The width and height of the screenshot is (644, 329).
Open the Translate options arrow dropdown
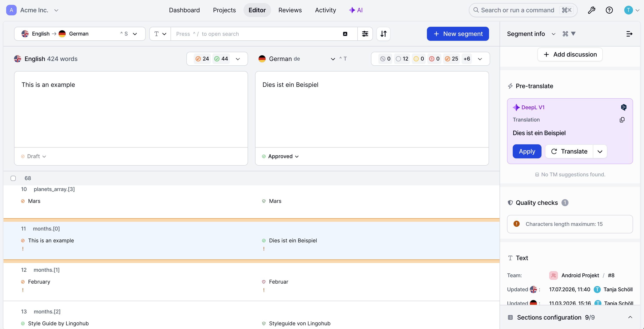pos(600,151)
